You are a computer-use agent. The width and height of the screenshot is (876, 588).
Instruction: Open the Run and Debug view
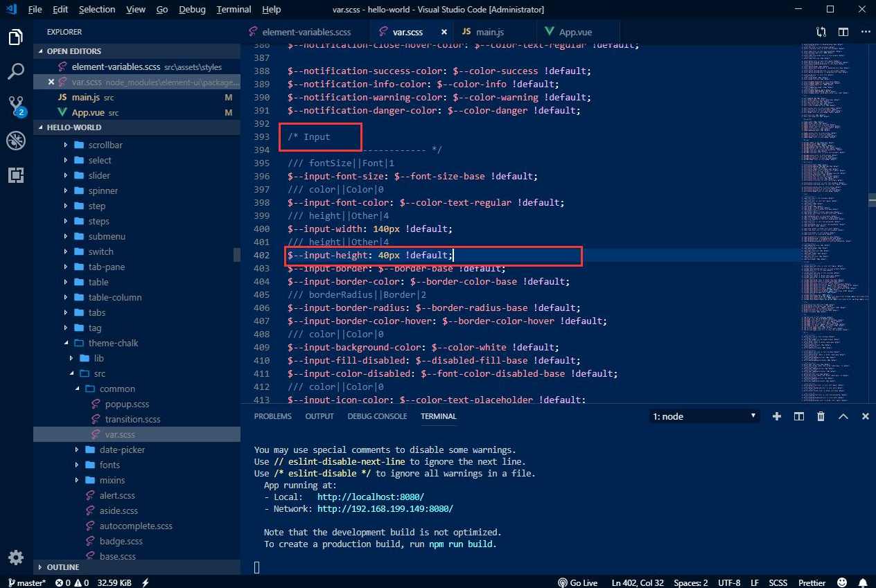click(x=15, y=141)
